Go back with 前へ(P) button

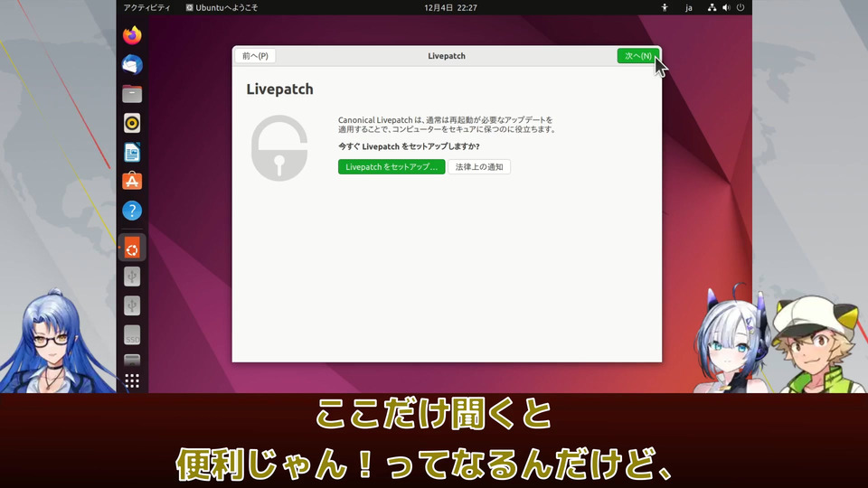(x=255, y=56)
